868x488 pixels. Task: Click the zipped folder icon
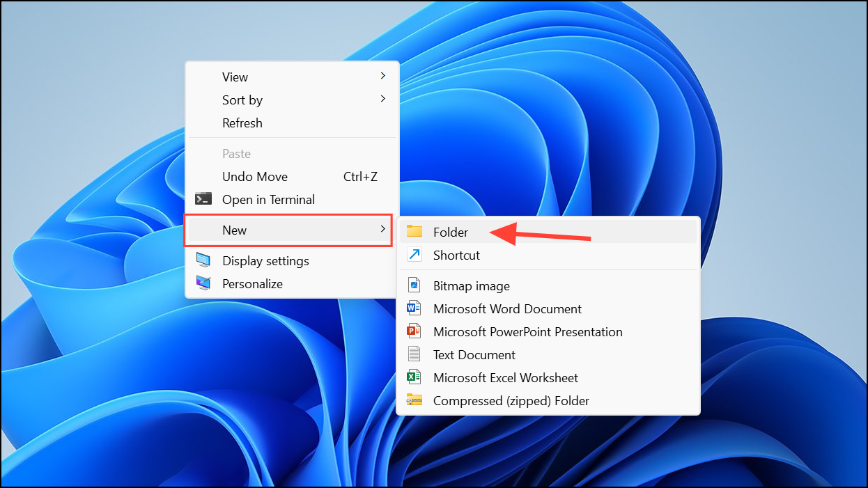click(414, 400)
